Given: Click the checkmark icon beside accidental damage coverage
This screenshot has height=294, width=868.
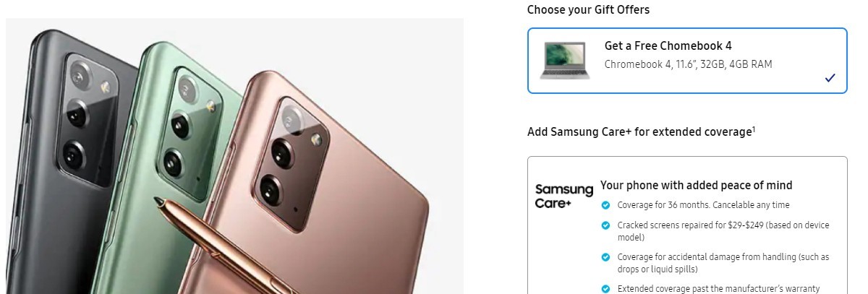Looking at the screenshot, I should point(605,257).
